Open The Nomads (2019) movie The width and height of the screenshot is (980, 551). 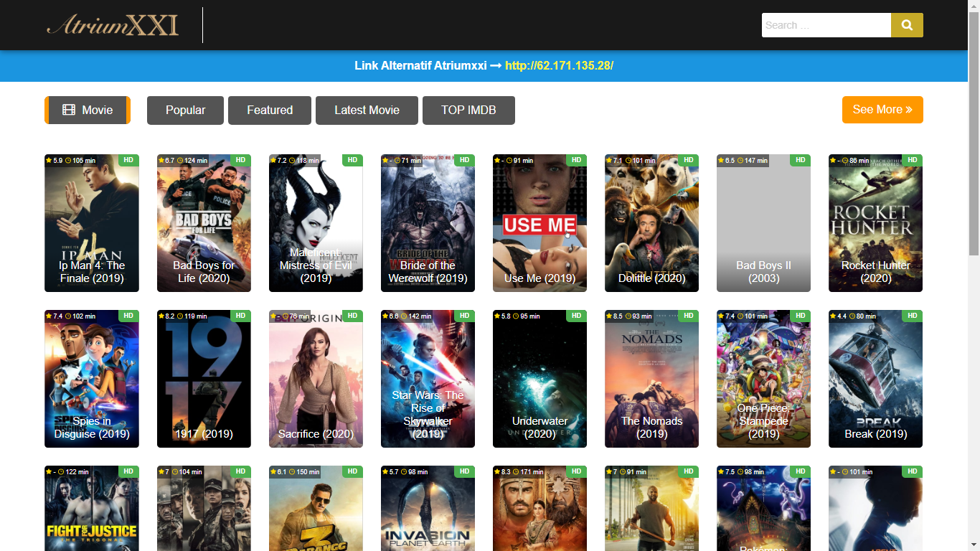[x=651, y=379]
